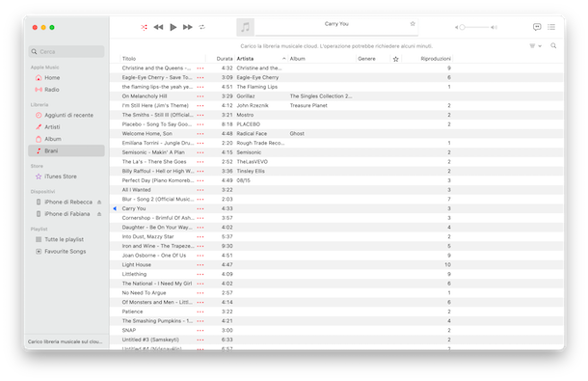
Task: Eject iPhone di Fabiana
Action: [x=99, y=214]
